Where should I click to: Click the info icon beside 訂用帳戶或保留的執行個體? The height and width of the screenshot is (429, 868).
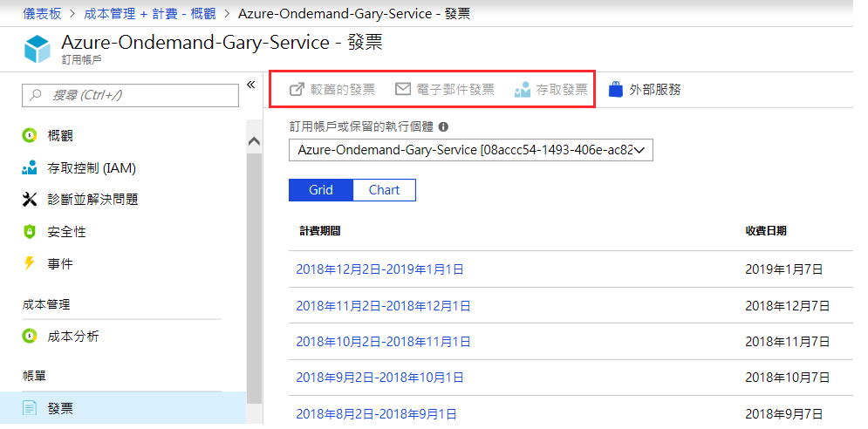(443, 126)
